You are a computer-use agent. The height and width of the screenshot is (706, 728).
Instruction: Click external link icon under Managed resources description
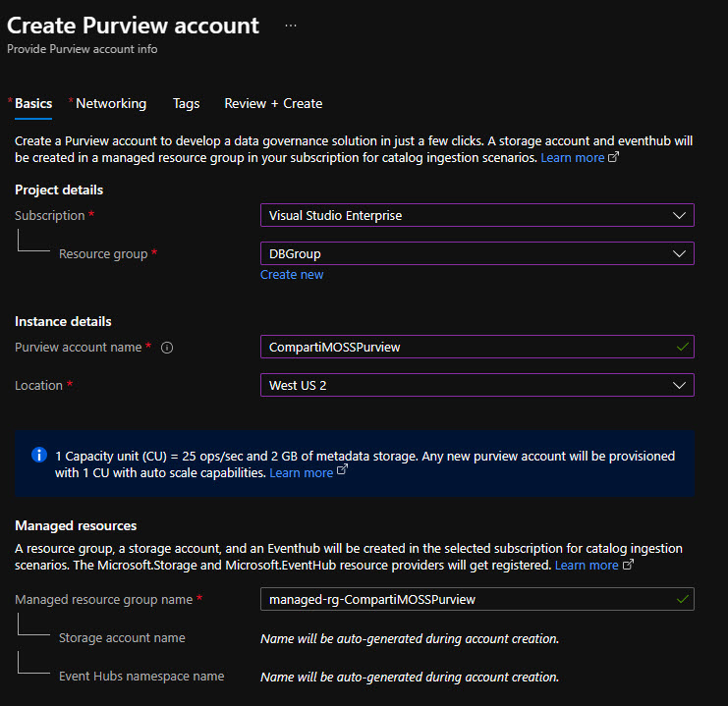click(x=628, y=565)
